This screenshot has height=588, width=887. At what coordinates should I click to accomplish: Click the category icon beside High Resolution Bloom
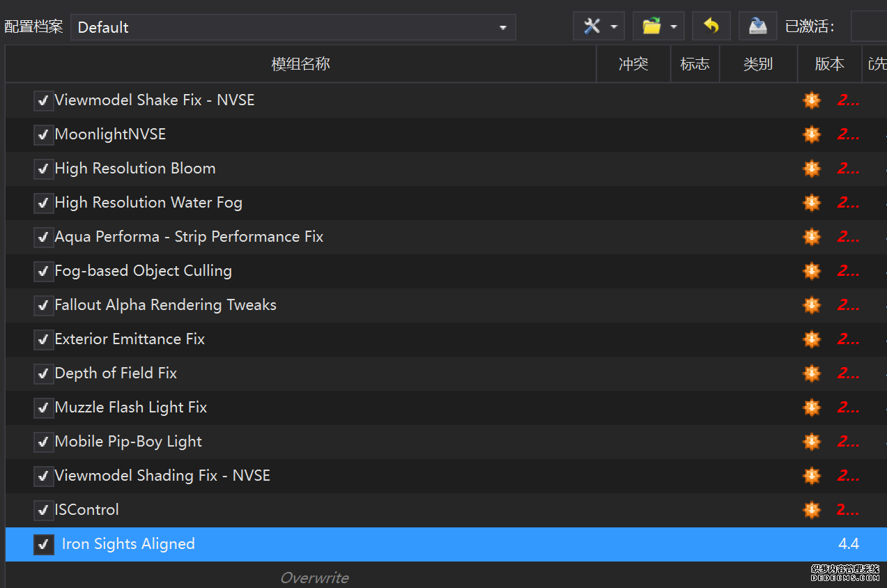(812, 169)
